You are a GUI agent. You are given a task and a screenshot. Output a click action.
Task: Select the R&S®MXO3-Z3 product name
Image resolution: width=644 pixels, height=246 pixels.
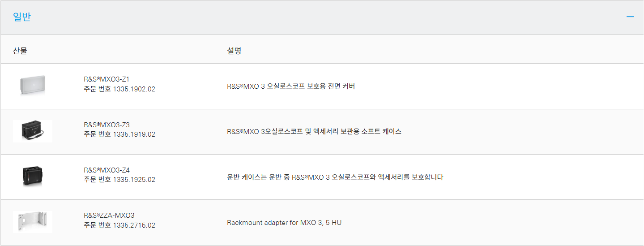107,125
